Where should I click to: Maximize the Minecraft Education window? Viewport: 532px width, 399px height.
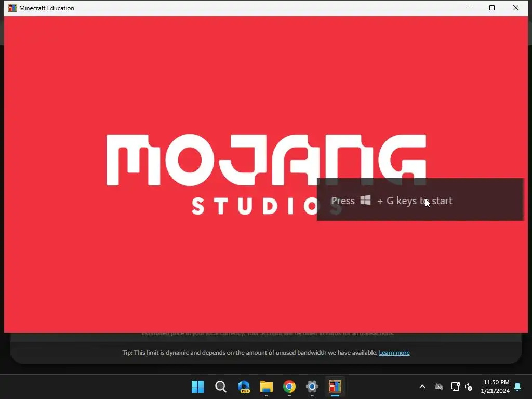(492, 8)
